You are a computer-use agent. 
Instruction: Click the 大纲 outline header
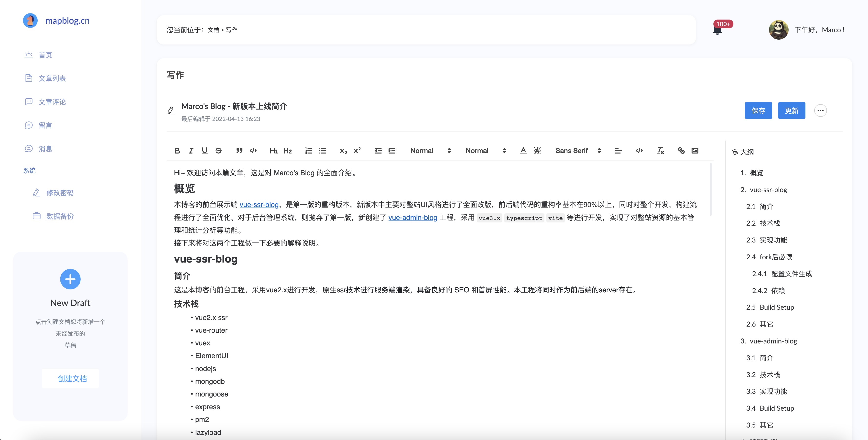(743, 152)
